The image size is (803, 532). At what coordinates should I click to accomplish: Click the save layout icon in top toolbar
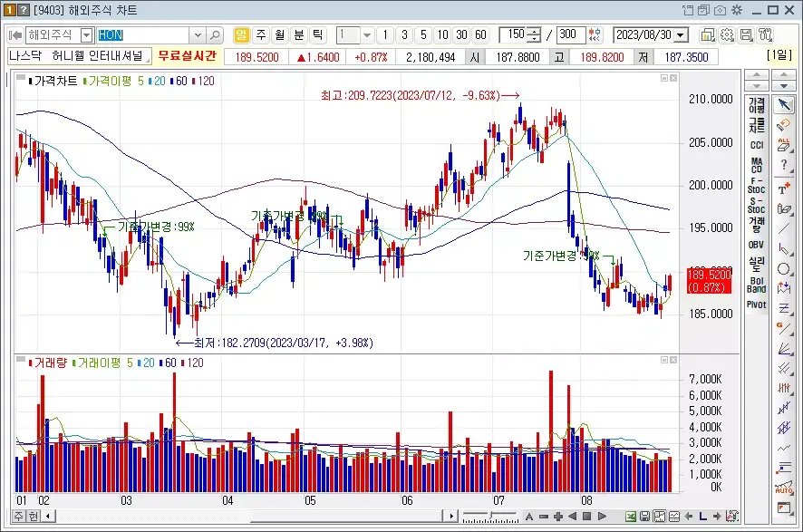(746, 34)
